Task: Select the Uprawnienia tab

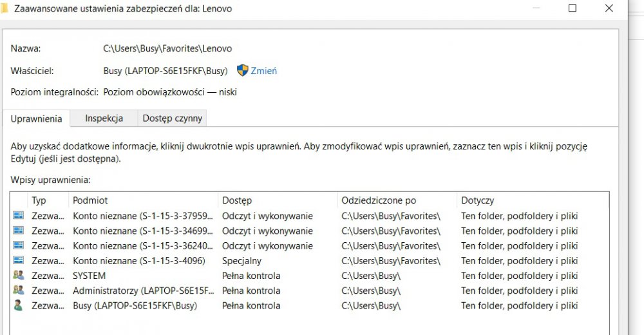Action: pyautogui.click(x=36, y=119)
